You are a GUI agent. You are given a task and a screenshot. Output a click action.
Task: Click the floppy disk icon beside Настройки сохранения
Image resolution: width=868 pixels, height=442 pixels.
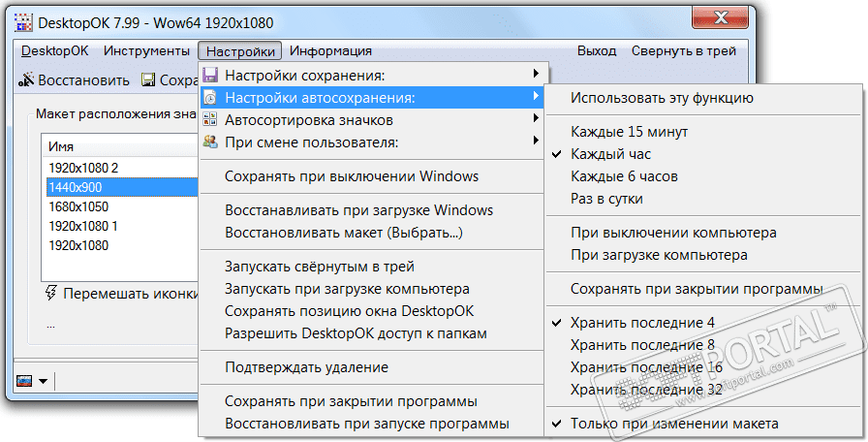(210, 75)
